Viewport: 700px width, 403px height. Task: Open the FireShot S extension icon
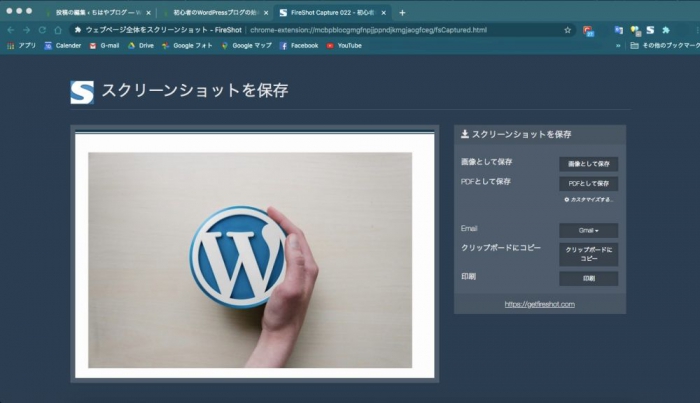click(650, 30)
